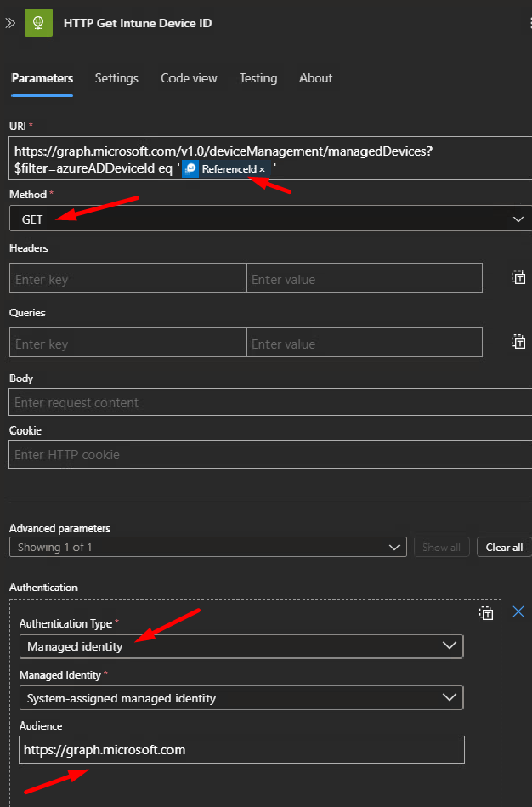Click the Audience input field

pos(241,750)
